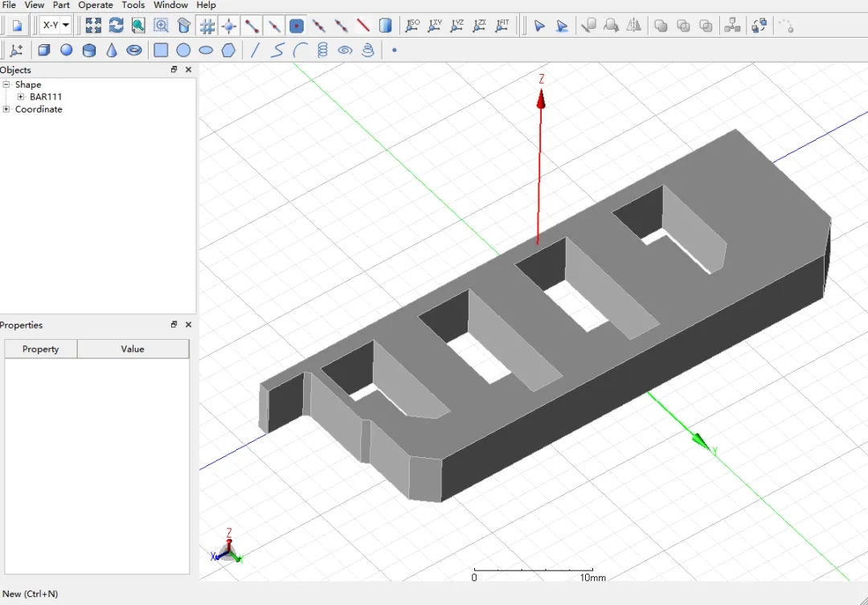Screen dimensions: 868x605
Task: Select the box primitive tool
Action: point(43,51)
